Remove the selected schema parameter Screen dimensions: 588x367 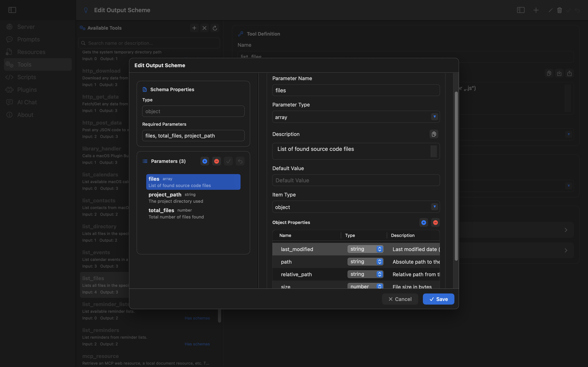click(x=217, y=161)
